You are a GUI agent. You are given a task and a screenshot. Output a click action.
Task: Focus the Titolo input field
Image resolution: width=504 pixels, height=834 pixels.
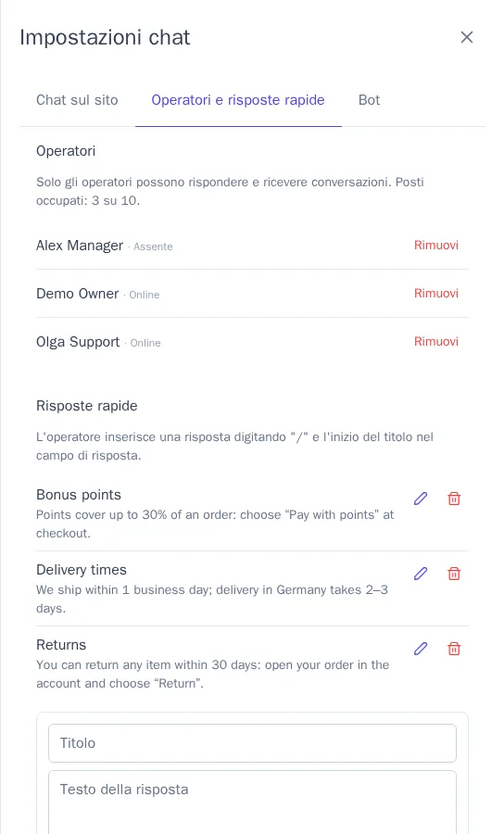coord(253,743)
